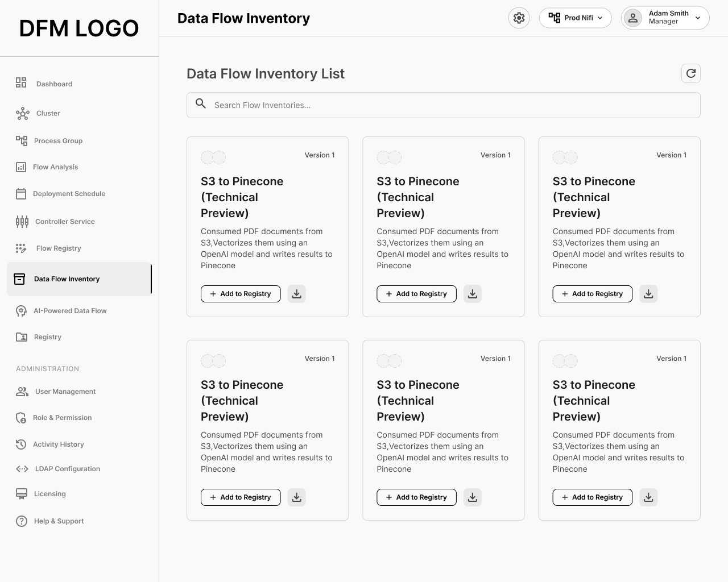Open settings via the gear icon
Screen dimensions: 728x582
[x=519, y=18]
